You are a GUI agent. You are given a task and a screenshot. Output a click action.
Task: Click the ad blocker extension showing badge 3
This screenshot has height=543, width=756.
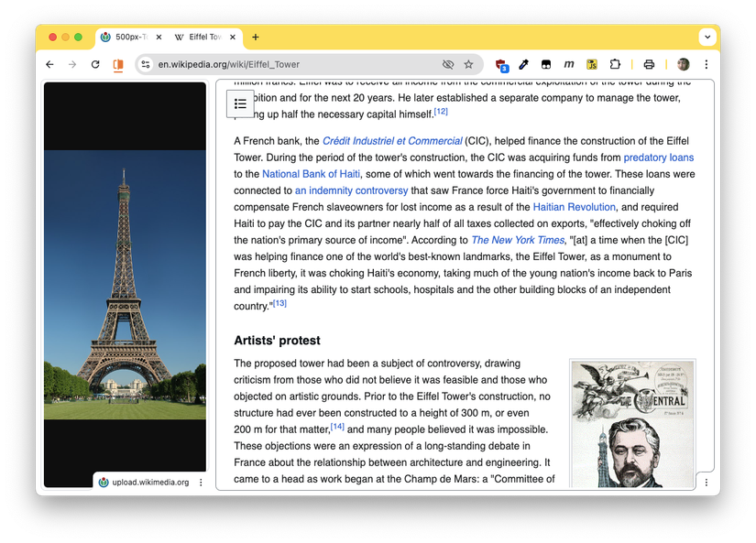(500, 64)
